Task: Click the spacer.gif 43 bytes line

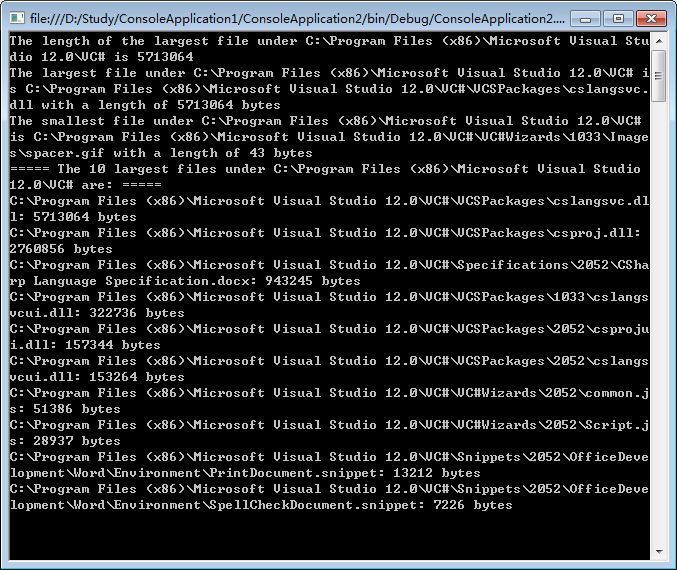Action: pos(161,153)
